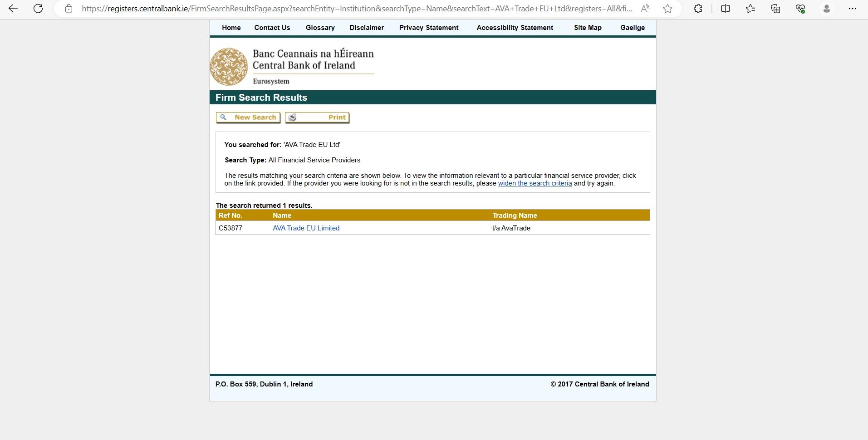Screen dimensions: 868x440
Task: Start a New Search
Action: (248, 117)
